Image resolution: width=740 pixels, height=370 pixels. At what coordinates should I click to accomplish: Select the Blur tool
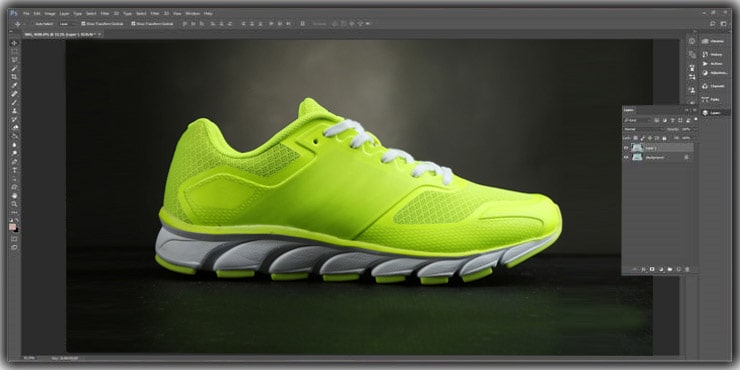pos(14,145)
